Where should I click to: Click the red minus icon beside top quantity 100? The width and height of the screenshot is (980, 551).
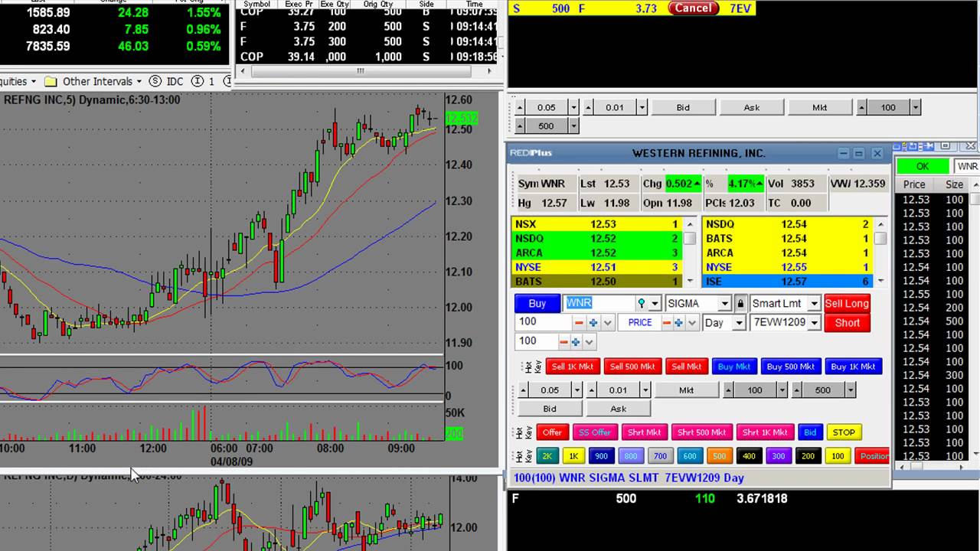[x=579, y=323]
